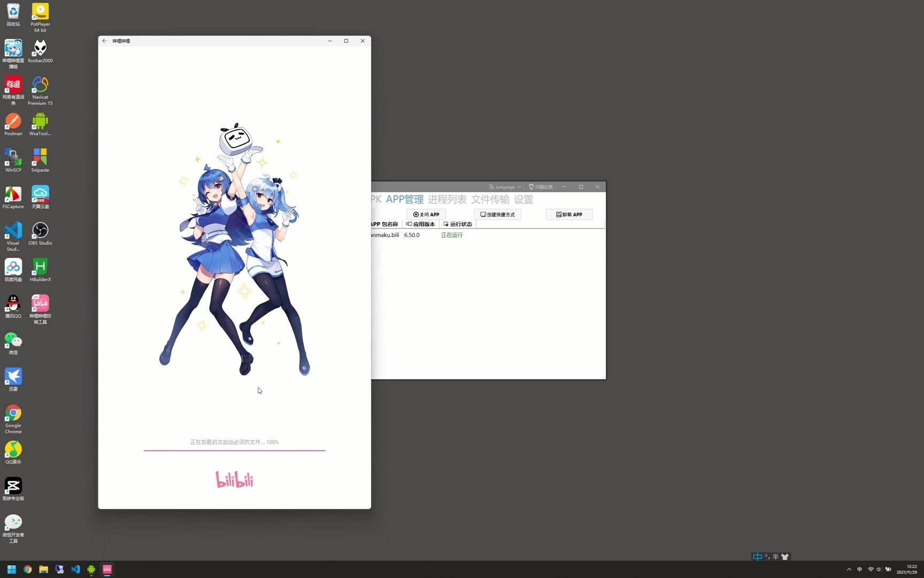
Task: Expand the Language dropdown in WsaTool window
Action: click(x=505, y=187)
